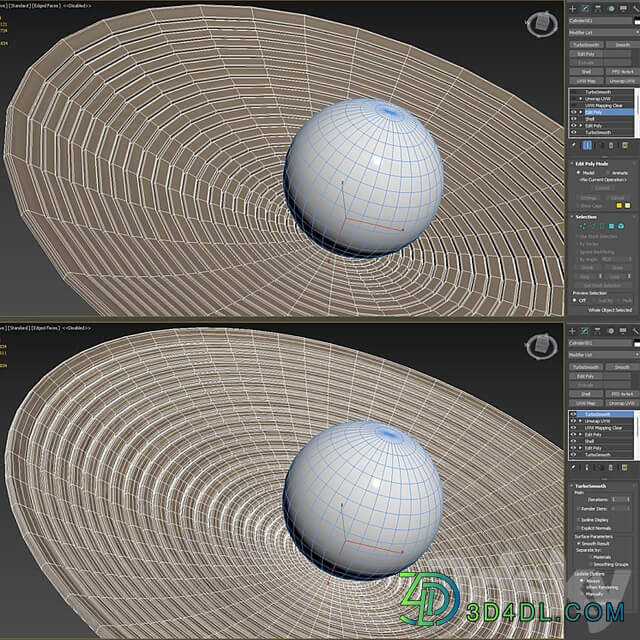
Task: Click the second pale yellow cage color swatch
Action: [x=627, y=206]
